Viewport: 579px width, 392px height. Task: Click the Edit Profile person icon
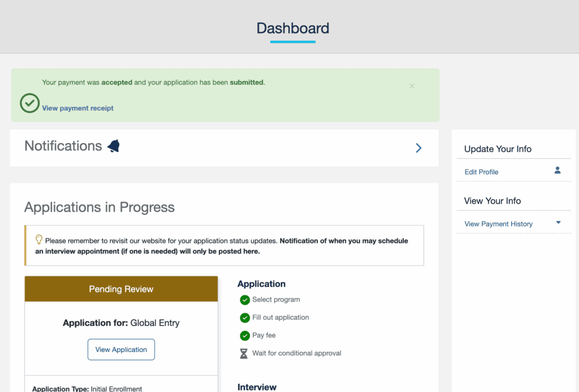point(558,170)
